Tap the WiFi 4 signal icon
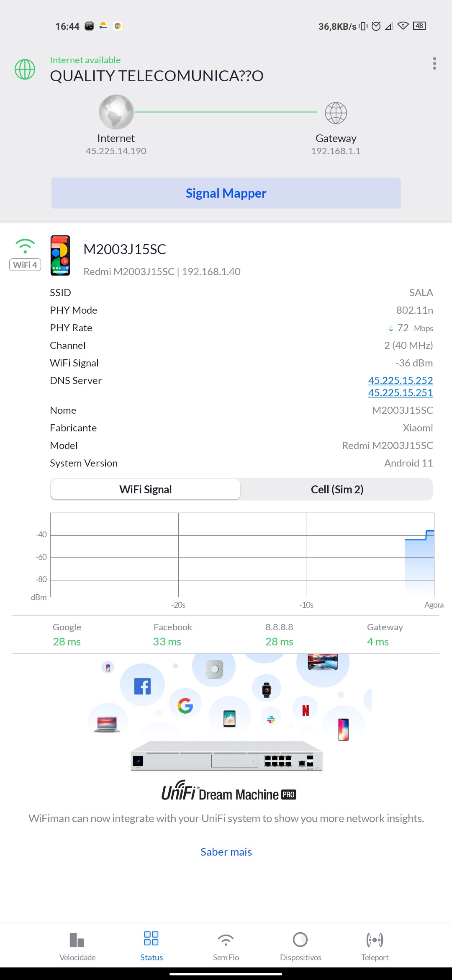The image size is (452, 980). [25, 254]
